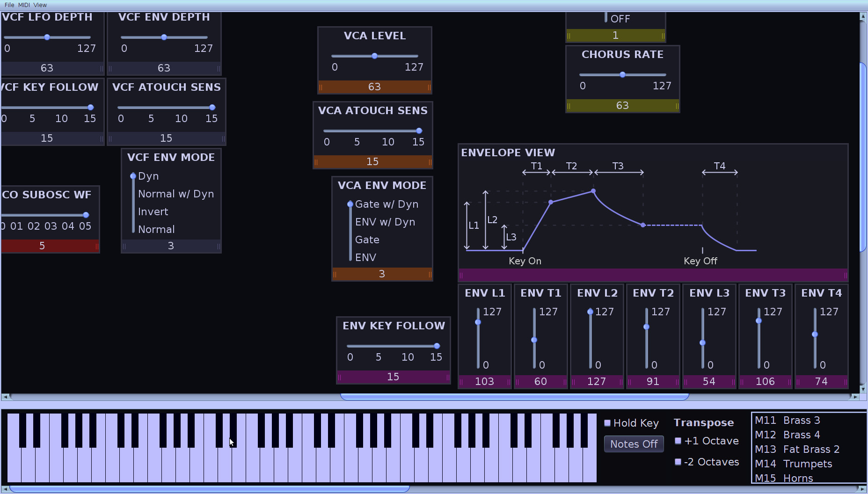868x494 pixels.
Task: Click the ENV L3 vertical slider knob
Action: click(x=702, y=343)
